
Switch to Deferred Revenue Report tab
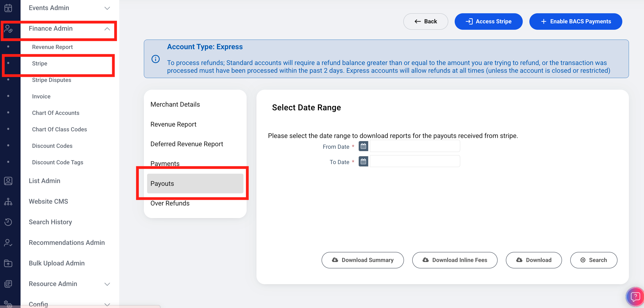(187, 144)
